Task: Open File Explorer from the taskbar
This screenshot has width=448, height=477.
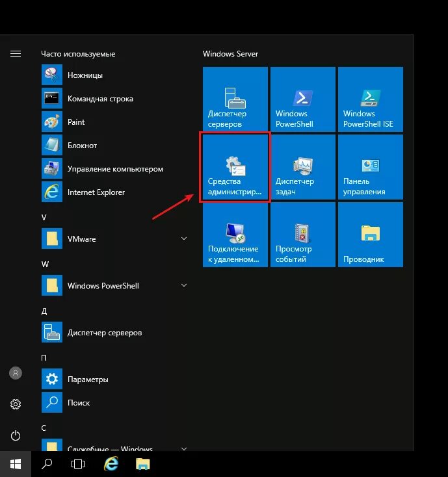Action: [143, 464]
